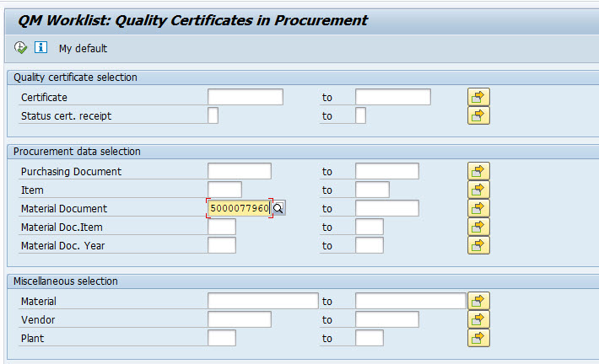Click the QM Worklist title text
599x364 pixels.
192,20
